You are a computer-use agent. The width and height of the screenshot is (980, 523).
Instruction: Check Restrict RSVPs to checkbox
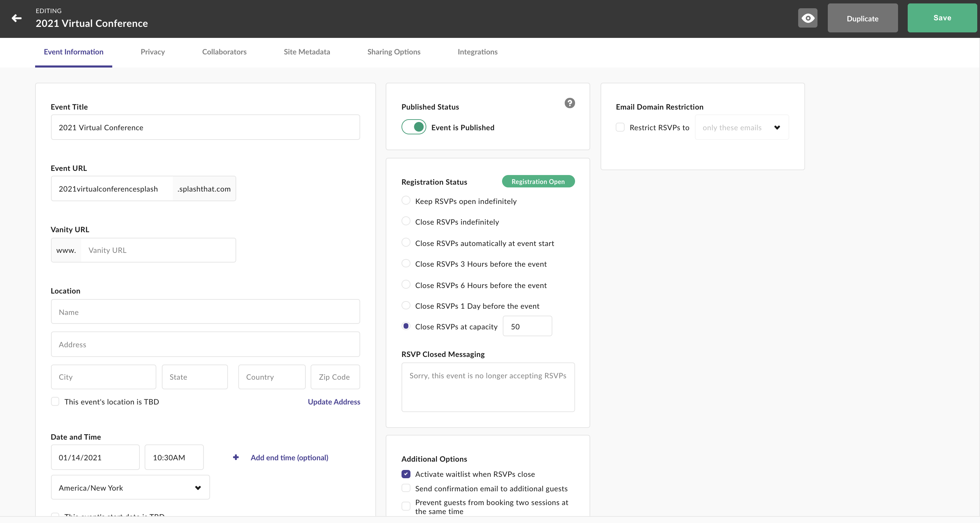tap(620, 127)
